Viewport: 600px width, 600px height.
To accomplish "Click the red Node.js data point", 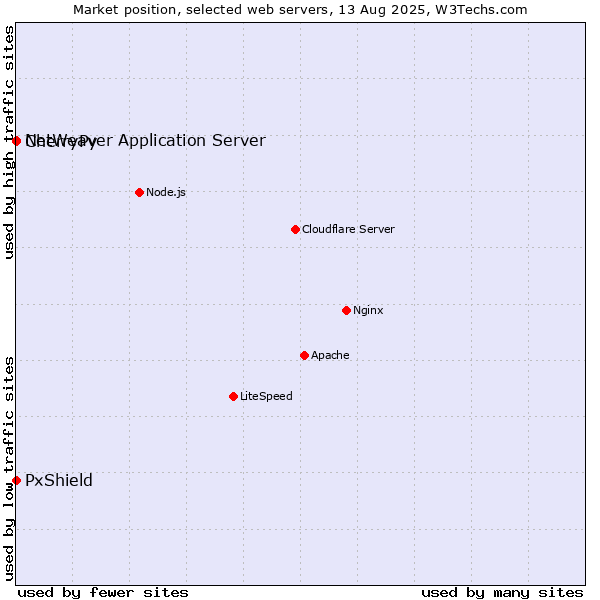I will pos(139,192).
